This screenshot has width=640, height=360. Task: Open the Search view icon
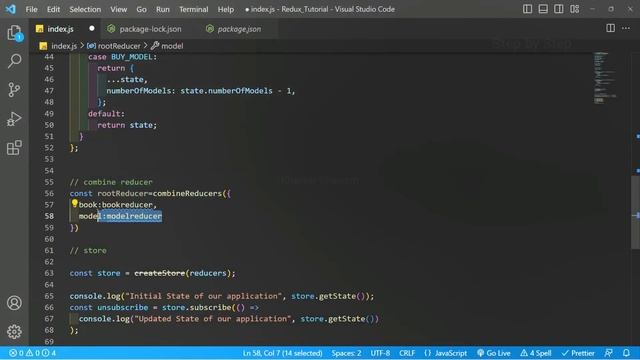click(x=14, y=61)
